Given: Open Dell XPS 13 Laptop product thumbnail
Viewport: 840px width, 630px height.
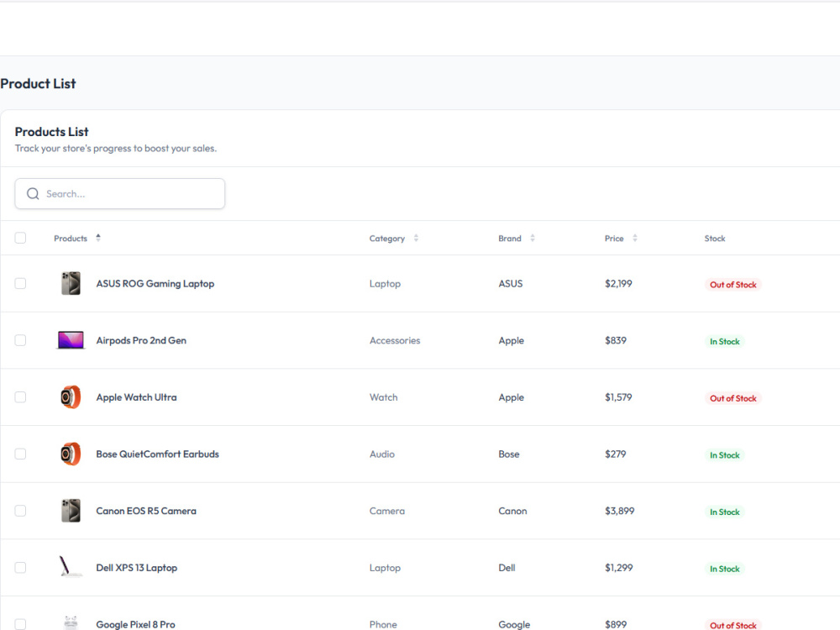Looking at the screenshot, I should (71, 567).
